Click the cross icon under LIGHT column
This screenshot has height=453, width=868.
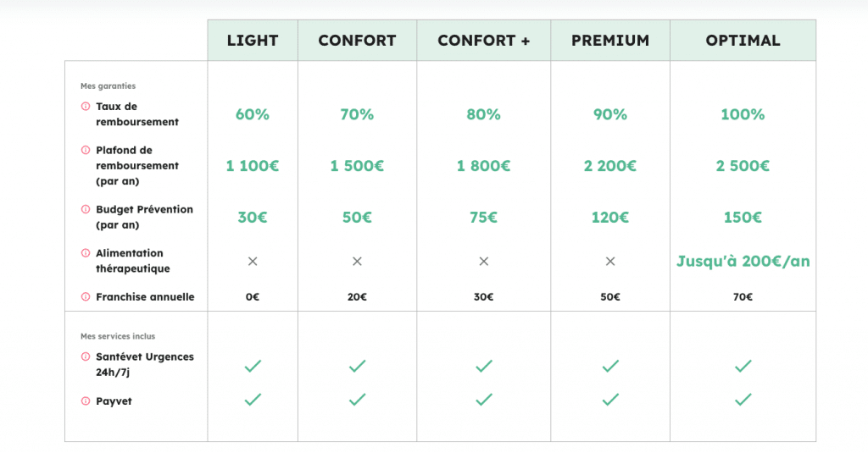252,262
